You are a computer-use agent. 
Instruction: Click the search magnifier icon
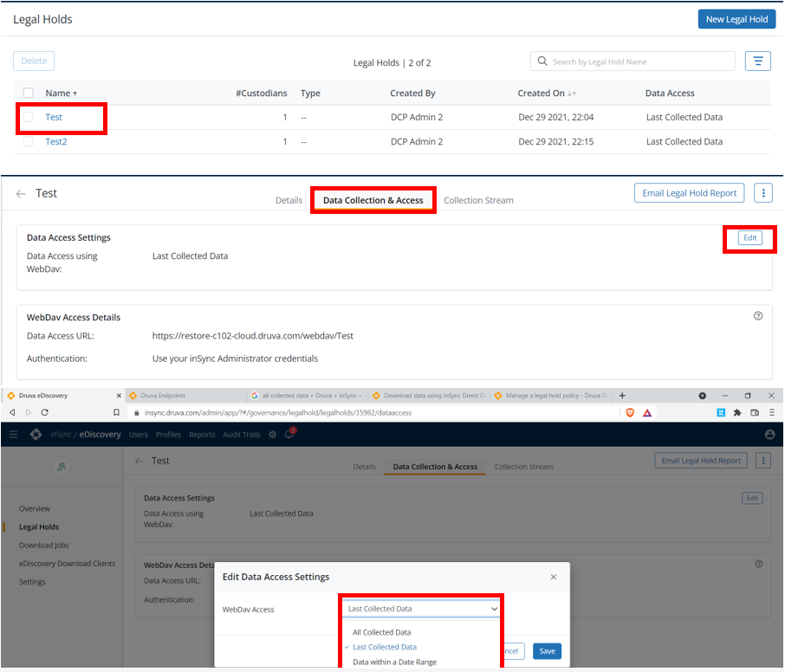click(542, 61)
